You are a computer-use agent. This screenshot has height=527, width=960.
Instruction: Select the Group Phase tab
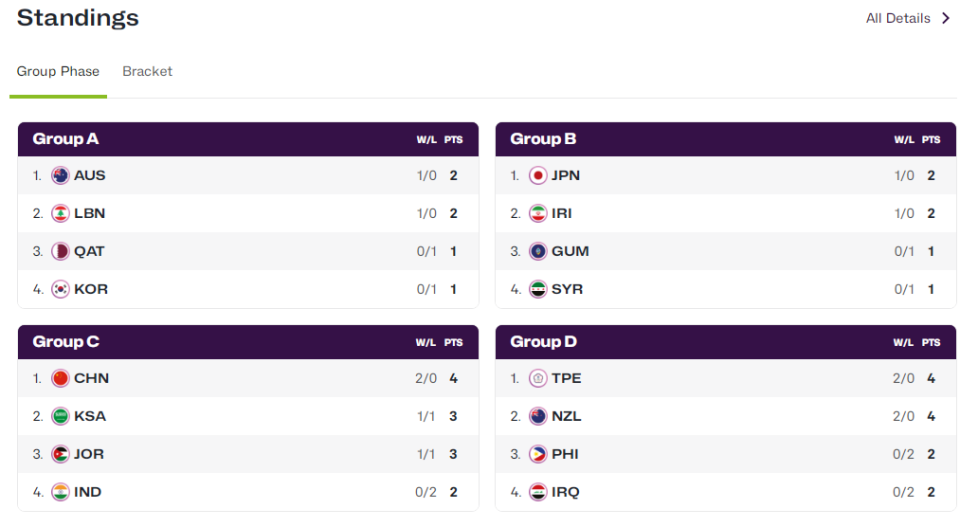pos(58,71)
